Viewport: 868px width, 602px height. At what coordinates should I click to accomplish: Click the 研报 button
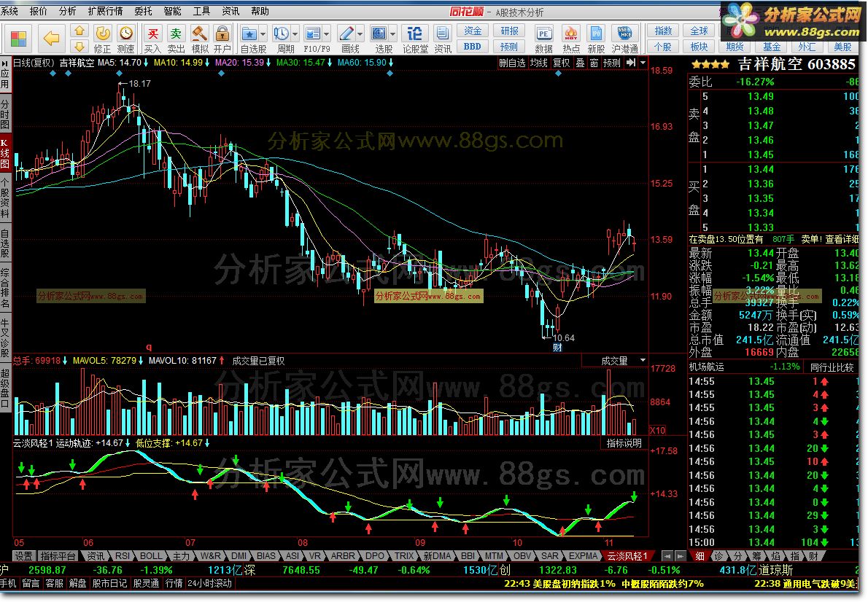[509, 31]
